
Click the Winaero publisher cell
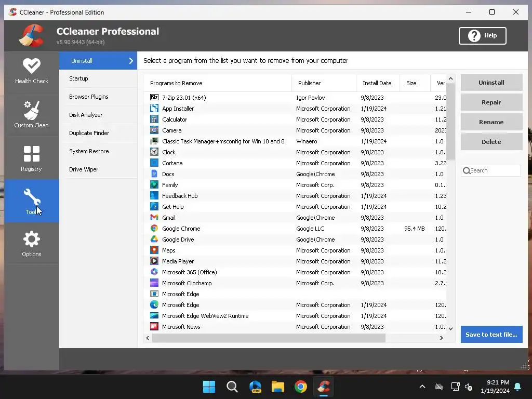click(307, 141)
